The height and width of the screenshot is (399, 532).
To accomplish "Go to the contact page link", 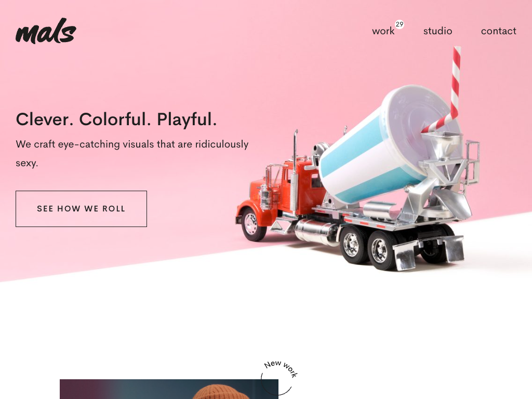I will [498, 31].
